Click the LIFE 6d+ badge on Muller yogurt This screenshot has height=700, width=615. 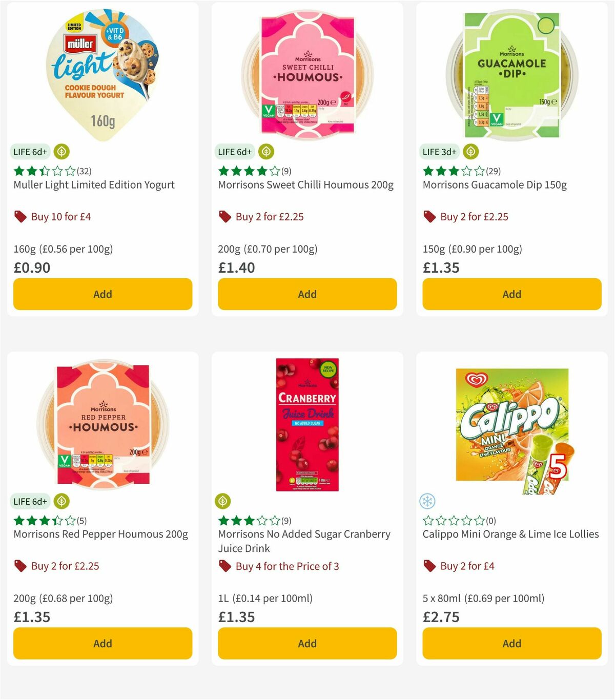pos(30,152)
